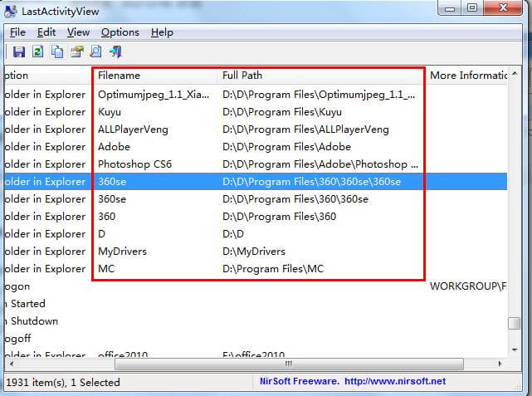The height and width of the screenshot is (396, 532).
Task: Open the File menu
Action: [17, 32]
